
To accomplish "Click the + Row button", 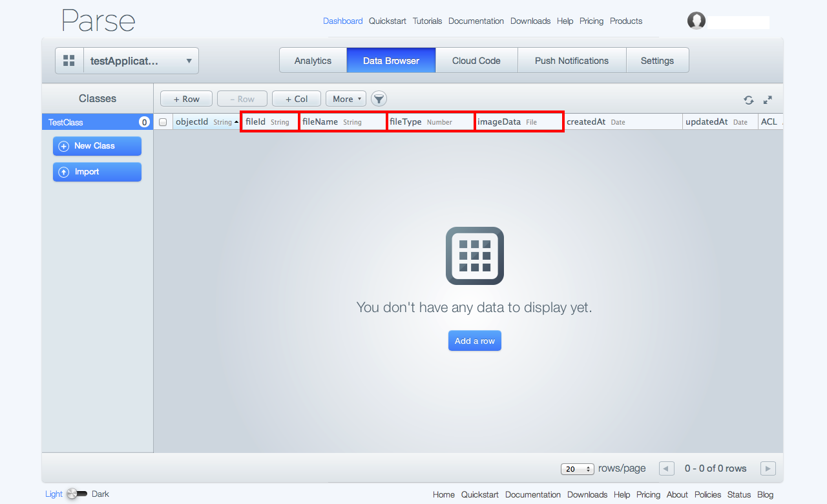I will (x=186, y=99).
